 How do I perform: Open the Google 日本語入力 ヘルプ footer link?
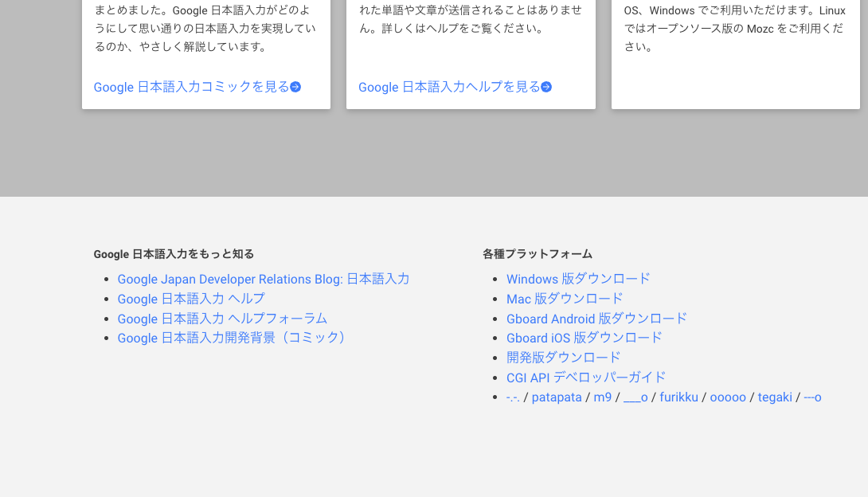(x=191, y=299)
